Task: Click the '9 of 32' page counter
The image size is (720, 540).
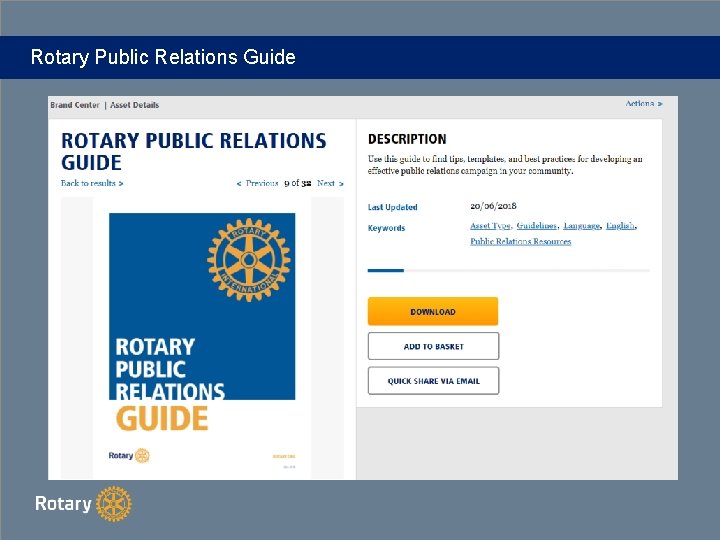Action: tap(298, 183)
